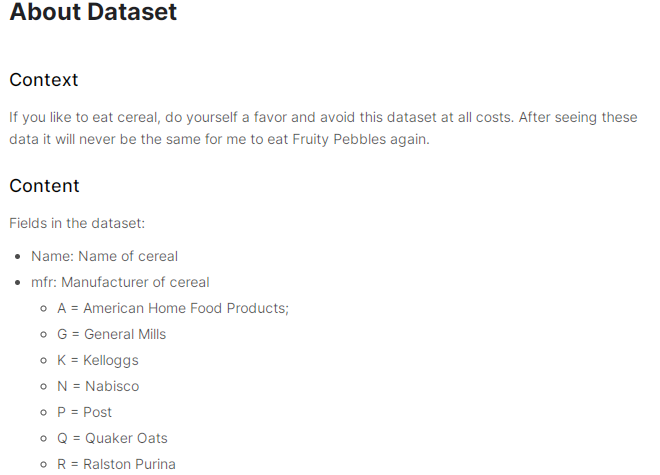The image size is (660, 475).
Task: Click the first line of the context paragraph
Action: tap(323, 117)
